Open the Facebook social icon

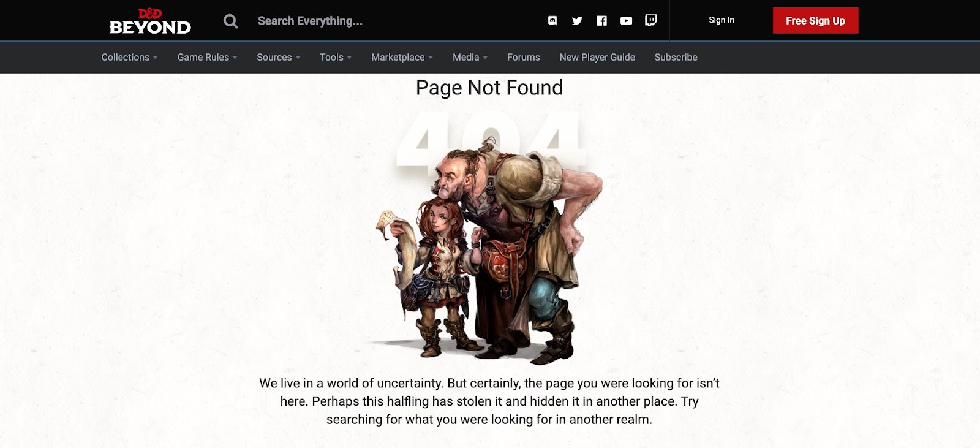pos(601,21)
